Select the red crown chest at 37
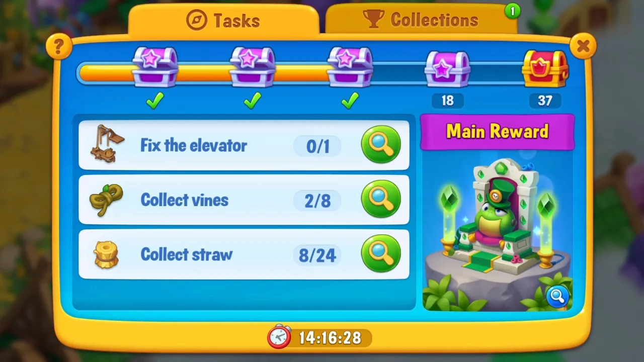 tap(545, 68)
